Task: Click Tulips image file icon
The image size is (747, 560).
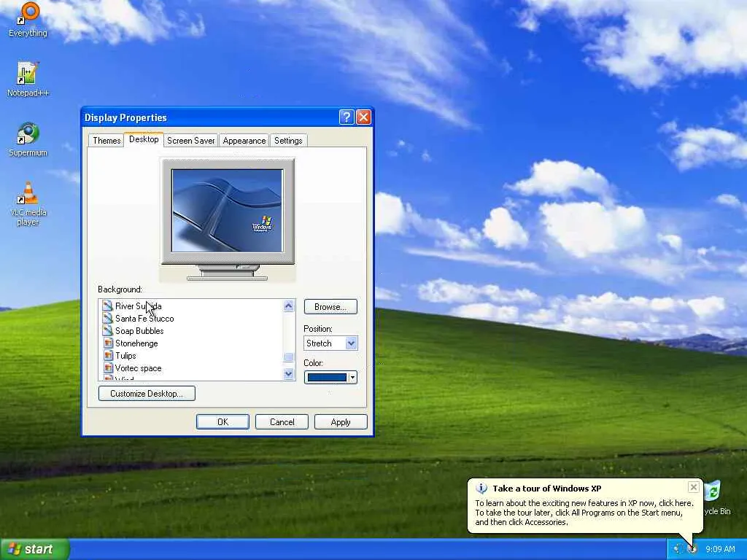Action: click(108, 355)
